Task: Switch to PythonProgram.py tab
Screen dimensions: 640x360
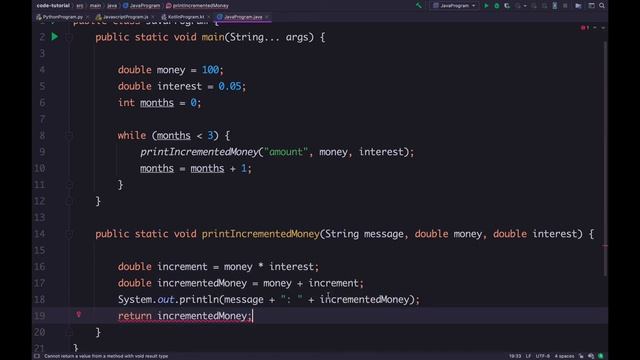Action: pos(60,17)
